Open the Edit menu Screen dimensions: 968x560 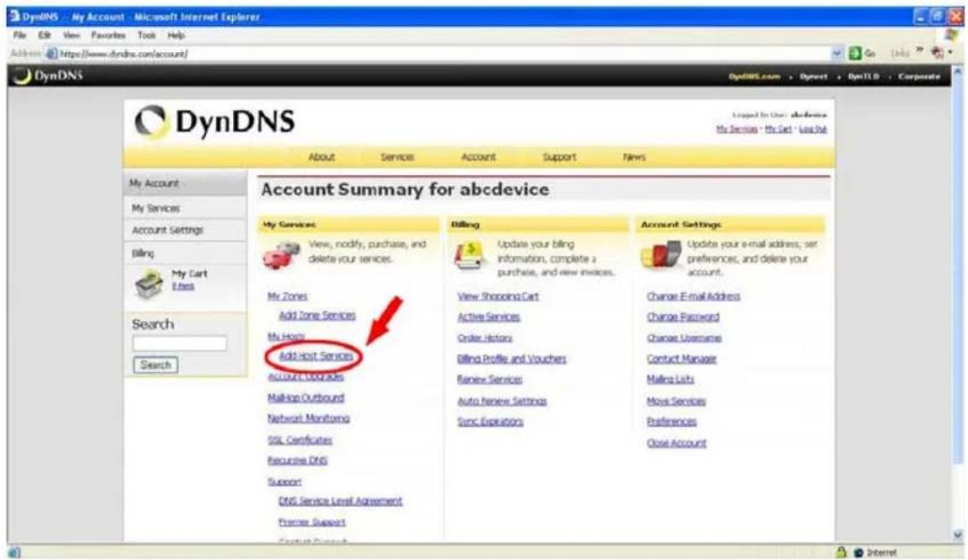coord(44,35)
